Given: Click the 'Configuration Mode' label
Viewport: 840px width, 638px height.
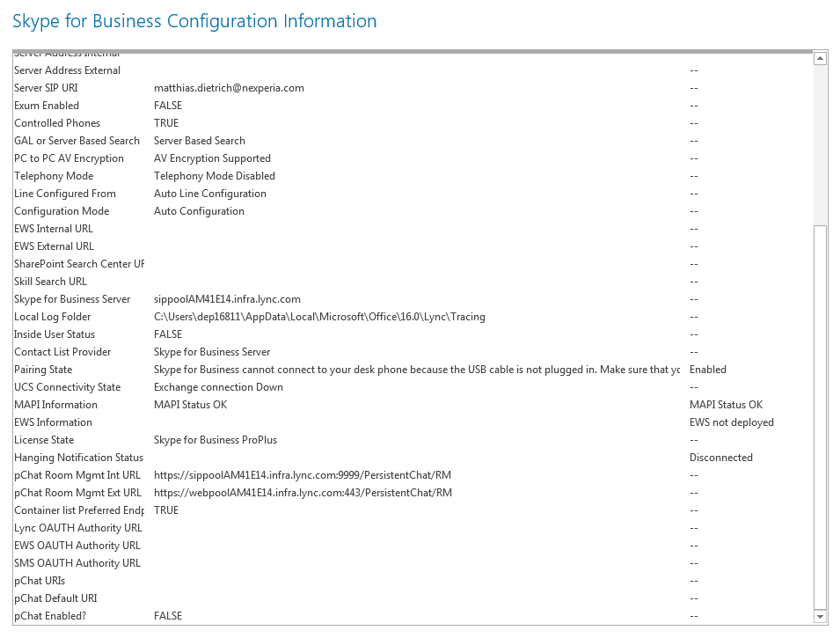Looking at the screenshot, I should pos(62,211).
